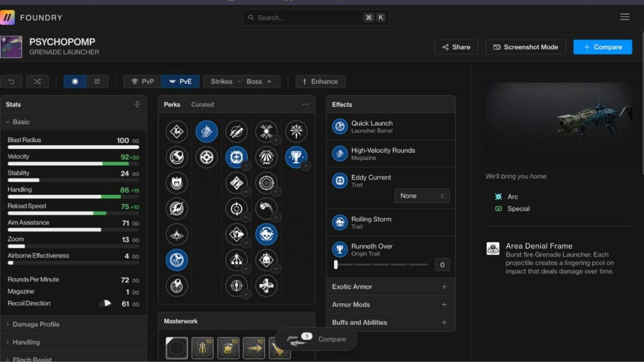
Task: Open the hamburger menu
Action: (625, 17)
